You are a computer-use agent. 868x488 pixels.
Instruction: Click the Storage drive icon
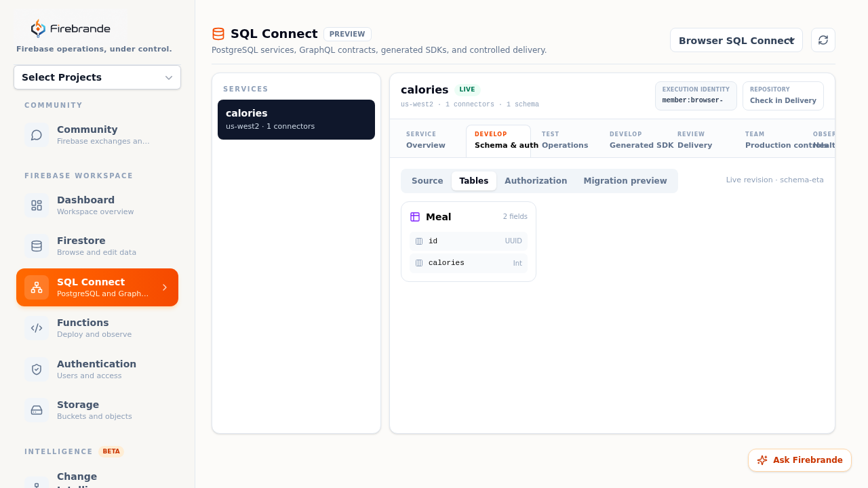pyautogui.click(x=37, y=410)
